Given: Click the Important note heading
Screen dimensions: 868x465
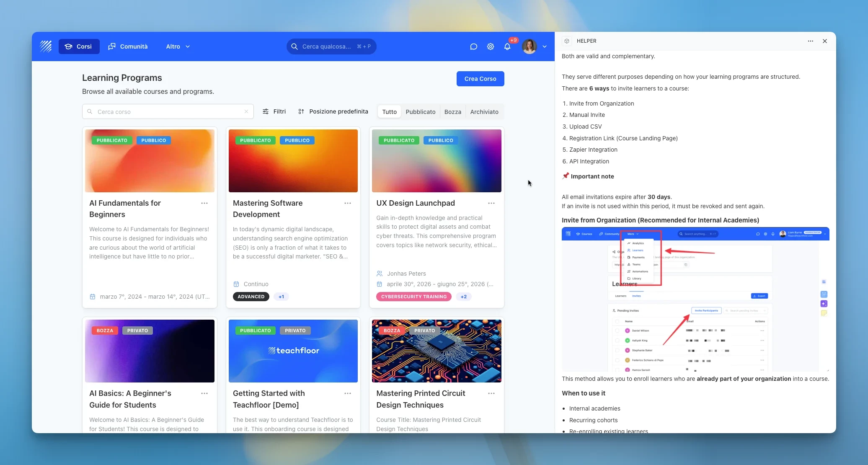Looking at the screenshot, I should (x=588, y=176).
